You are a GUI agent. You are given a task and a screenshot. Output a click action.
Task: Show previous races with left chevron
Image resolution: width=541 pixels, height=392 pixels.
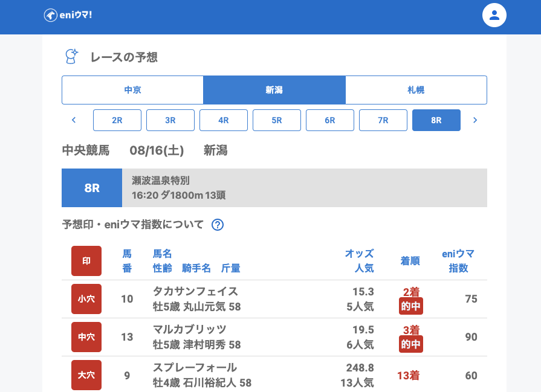coord(74,120)
